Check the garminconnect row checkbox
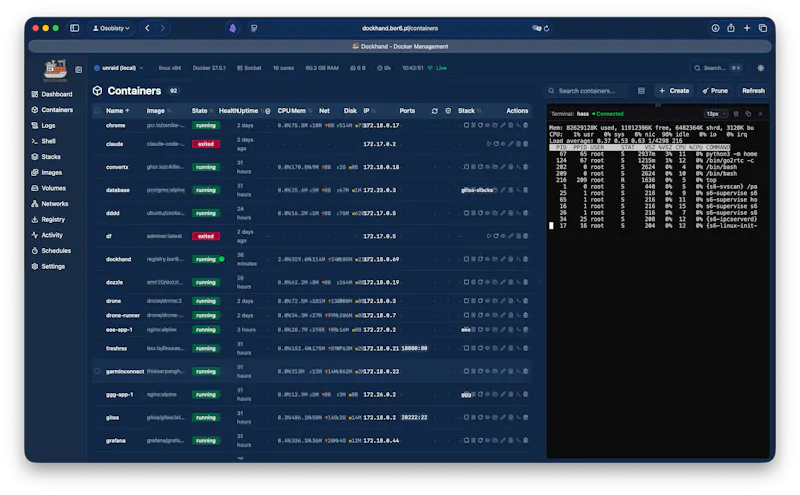This screenshot has height=495, width=800. click(97, 371)
